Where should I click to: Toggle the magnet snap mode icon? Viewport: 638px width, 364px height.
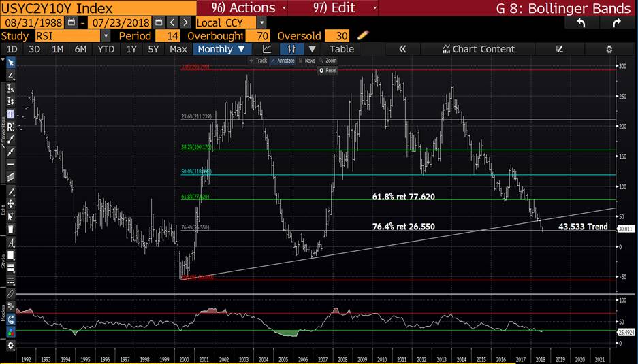tap(11, 319)
